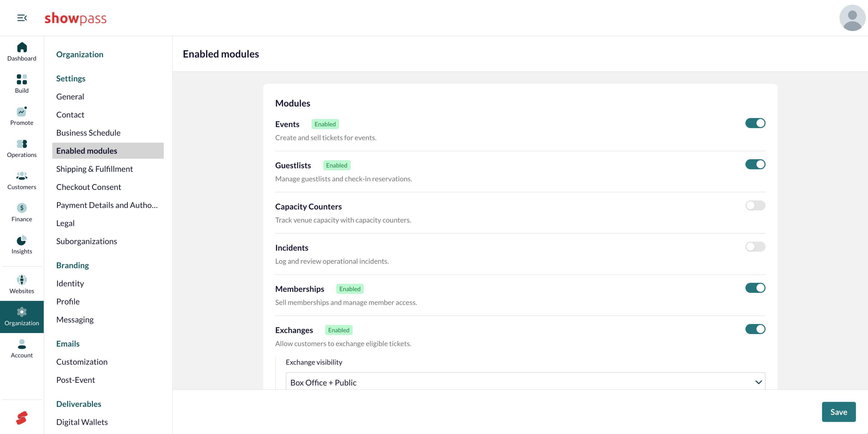Open the Insights pie chart icon
Viewport: 868px width, 434px height.
point(22,240)
